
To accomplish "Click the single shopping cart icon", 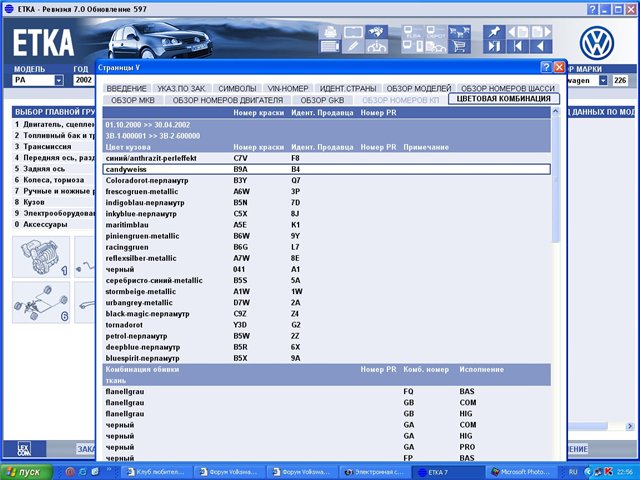I will coord(459,47).
